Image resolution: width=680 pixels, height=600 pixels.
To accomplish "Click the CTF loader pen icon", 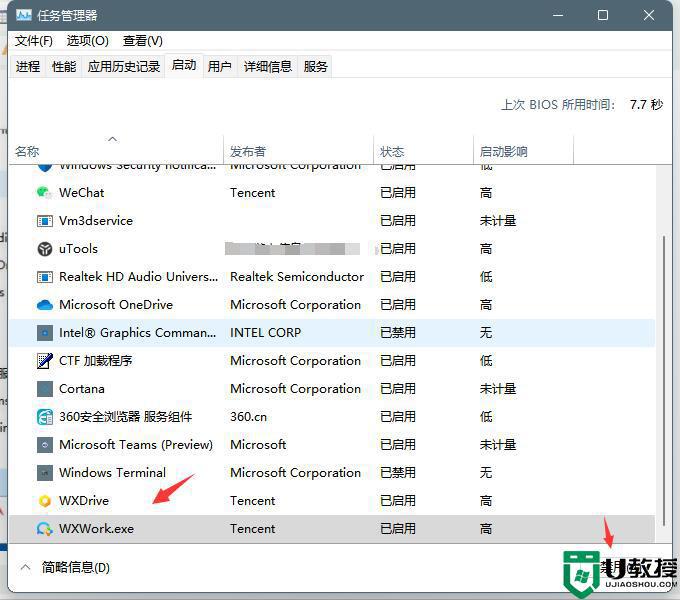I will [45, 361].
